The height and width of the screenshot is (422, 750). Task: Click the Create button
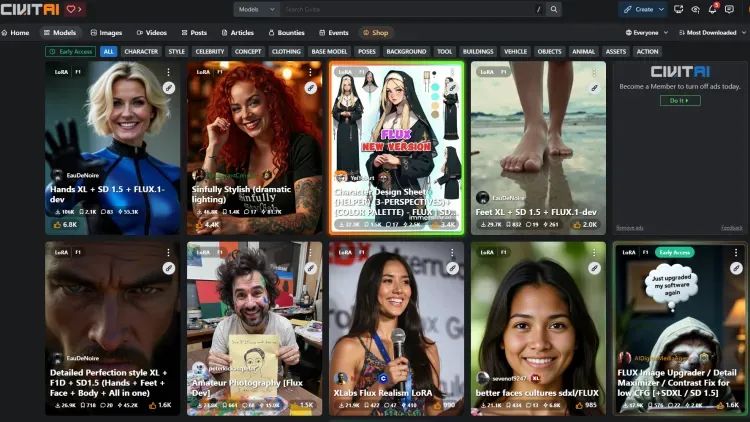(x=639, y=9)
